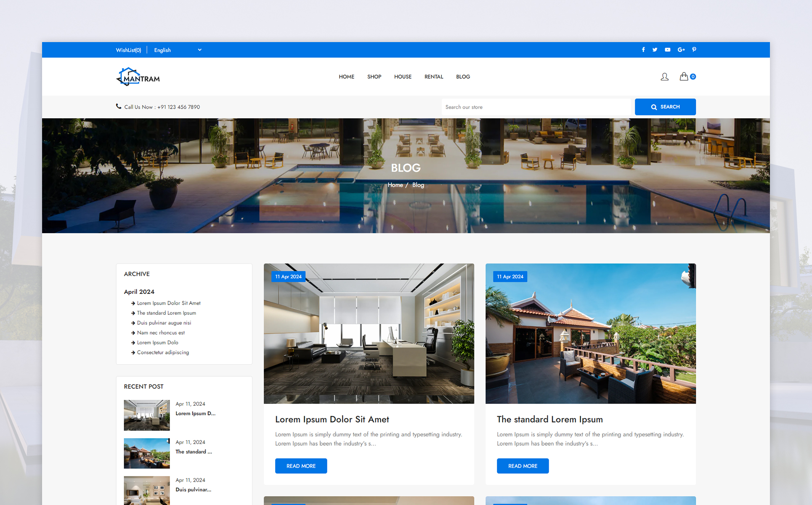This screenshot has height=505, width=812.
Task: Expand the English language dropdown
Action: [x=178, y=50]
